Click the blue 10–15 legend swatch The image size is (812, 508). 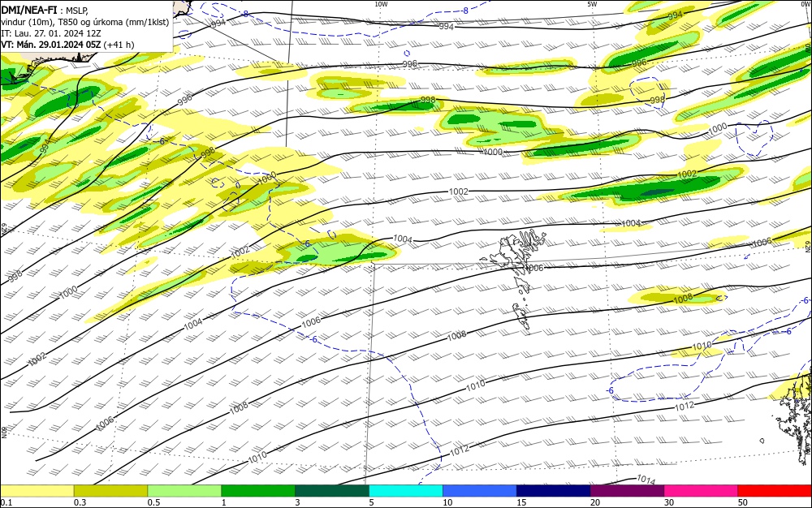(480, 491)
